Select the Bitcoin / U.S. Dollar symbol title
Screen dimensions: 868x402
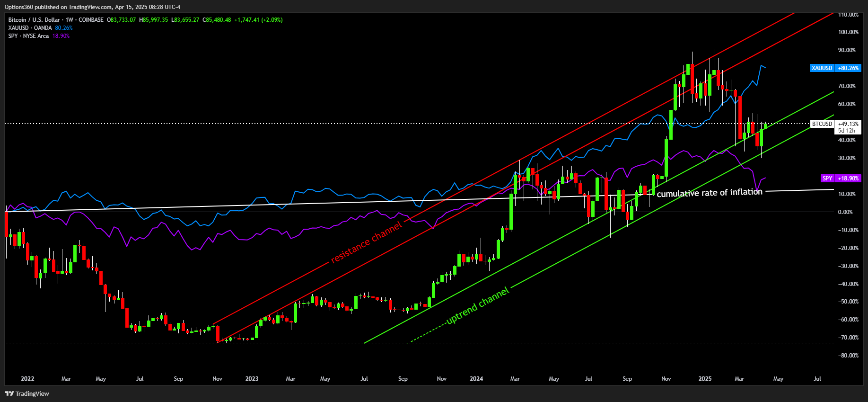click(x=34, y=20)
